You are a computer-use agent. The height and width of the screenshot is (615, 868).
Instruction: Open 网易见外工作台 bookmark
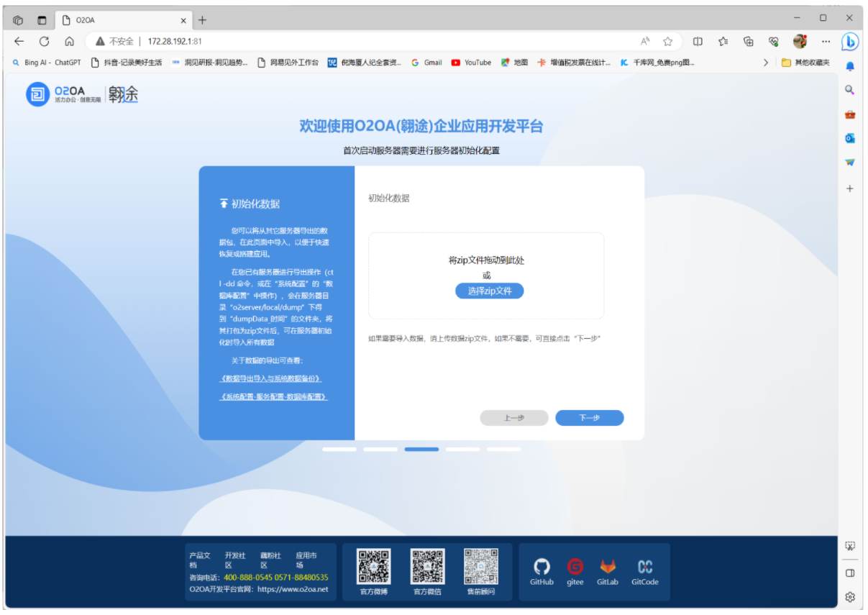tap(288, 63)
